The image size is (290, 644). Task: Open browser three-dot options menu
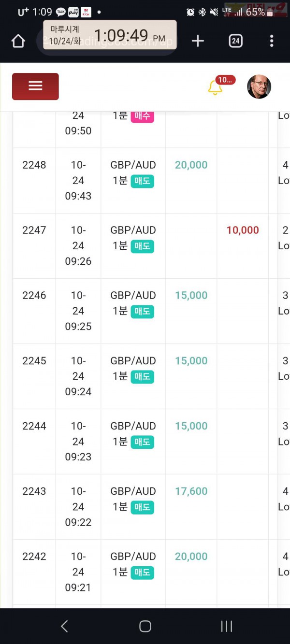[272, 41]
